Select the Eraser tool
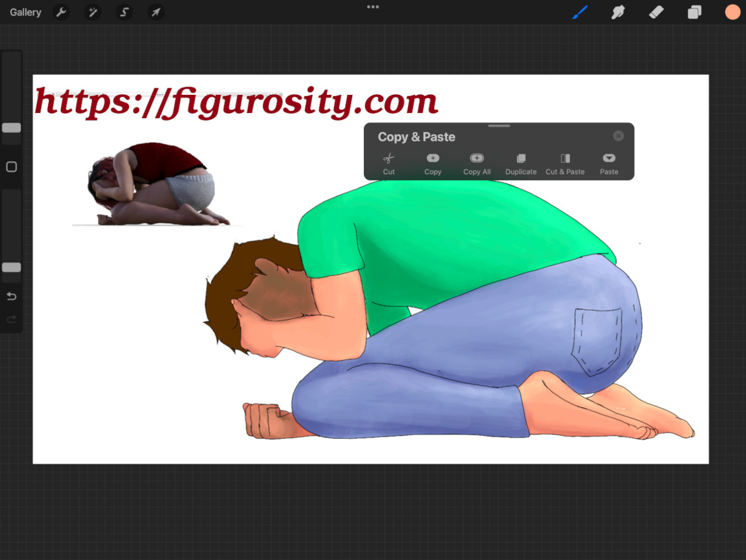Image resolution: width=746 pixels, height=560 pixels. point(656,12)
